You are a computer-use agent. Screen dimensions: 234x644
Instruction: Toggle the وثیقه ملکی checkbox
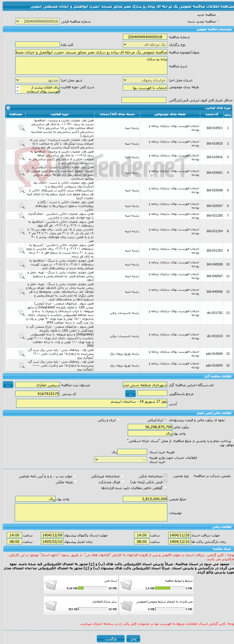coord(75,481)
